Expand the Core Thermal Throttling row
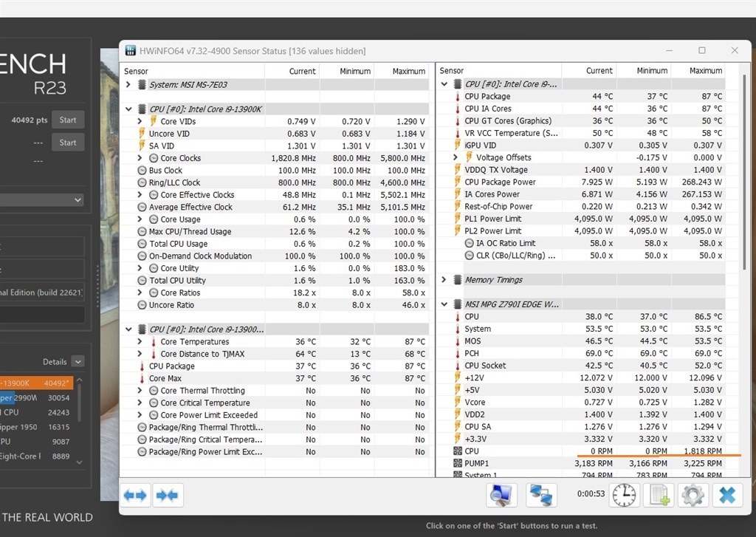This screenshot has width=756, height=537. (x=140, y=390)
